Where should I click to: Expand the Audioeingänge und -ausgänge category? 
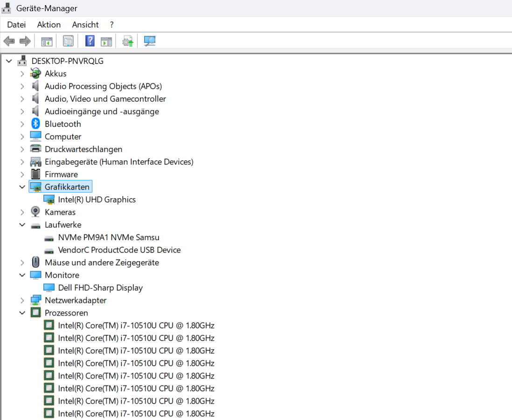(22, 111)
